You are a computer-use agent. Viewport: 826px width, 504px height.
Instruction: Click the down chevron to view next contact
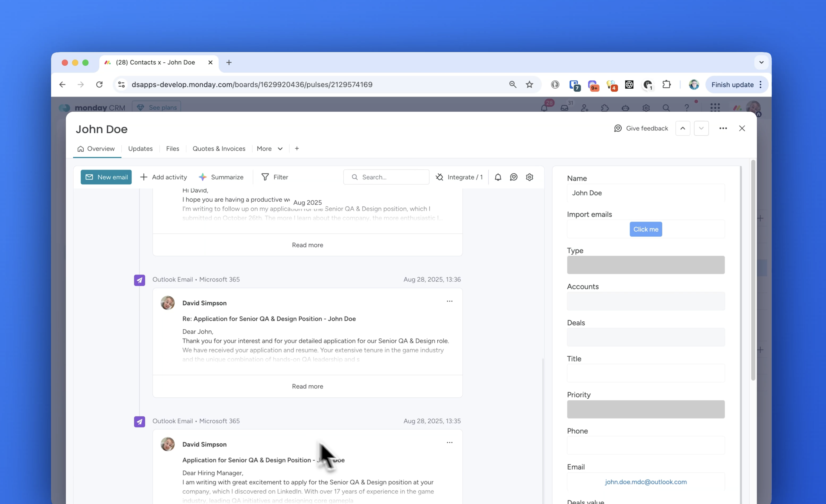[701, 128]
